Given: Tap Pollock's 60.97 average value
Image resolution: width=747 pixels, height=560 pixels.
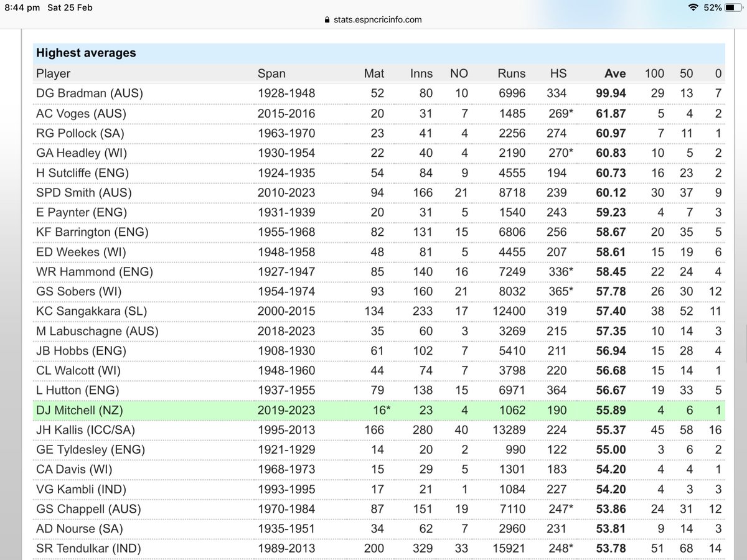Looking at the screenshot, I should tap(610, 133).
